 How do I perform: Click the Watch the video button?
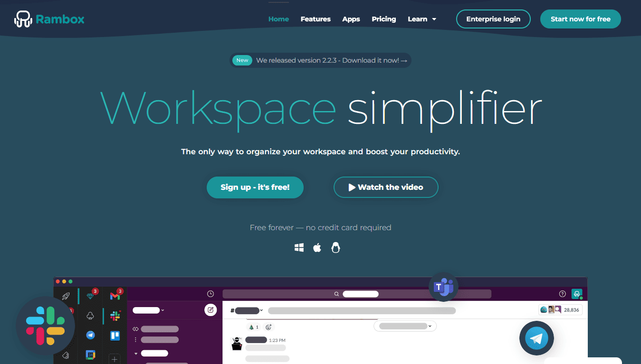pos(386,187)
